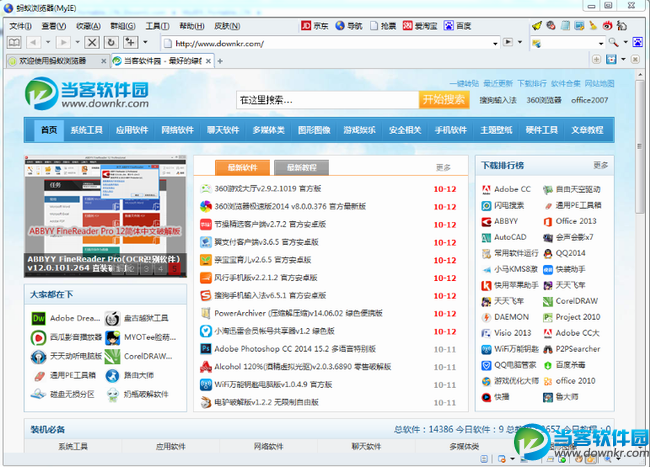The image size is (650, 467).
Task: Open the 收藏 menu
Action: pyautogui.click(x=88, y=26)
